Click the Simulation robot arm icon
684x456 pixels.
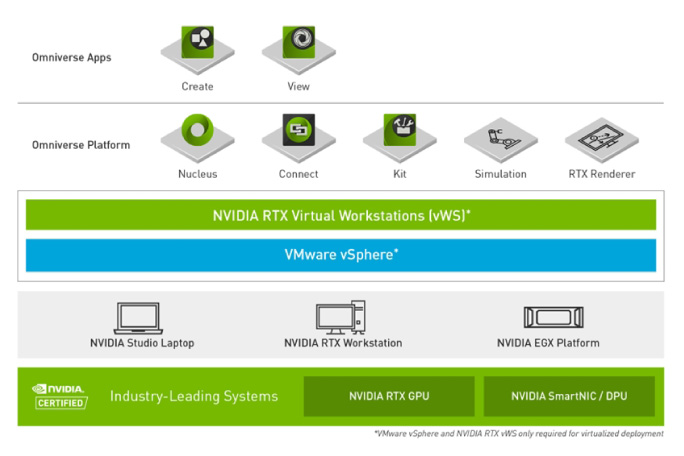(x=501, y=139)
